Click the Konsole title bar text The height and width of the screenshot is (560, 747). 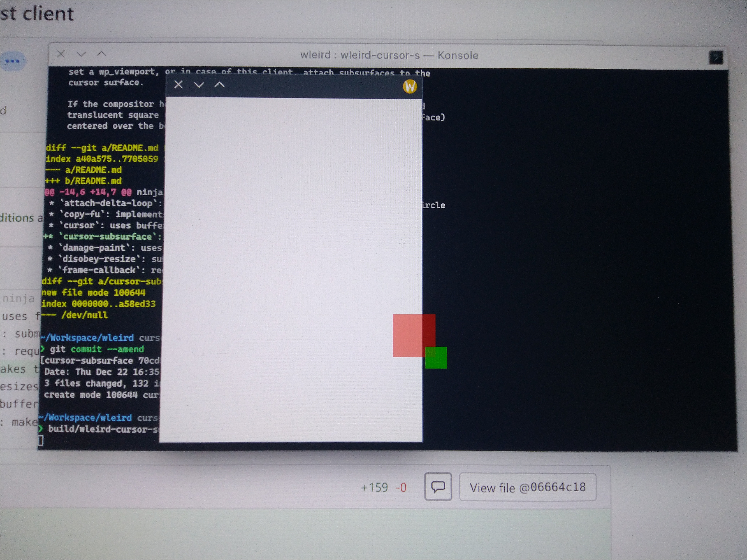[389, 55]
